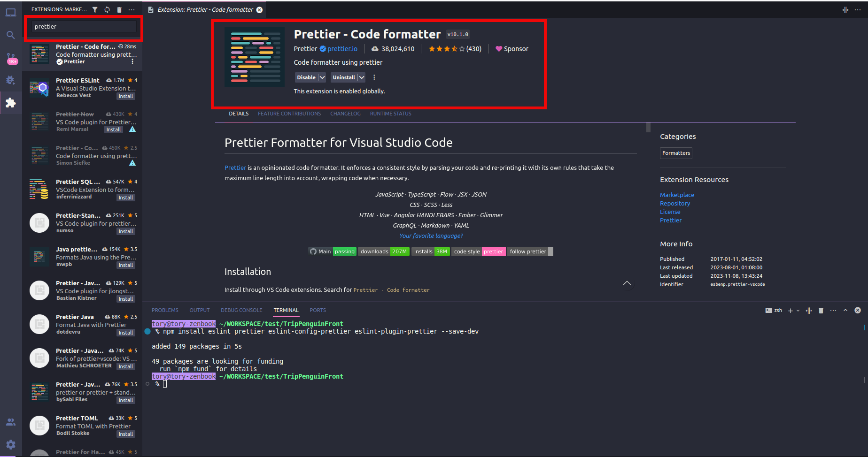Viewport: 868px width, 457px height.
Task: Refresh the extensions list
Action: (107, 9)
